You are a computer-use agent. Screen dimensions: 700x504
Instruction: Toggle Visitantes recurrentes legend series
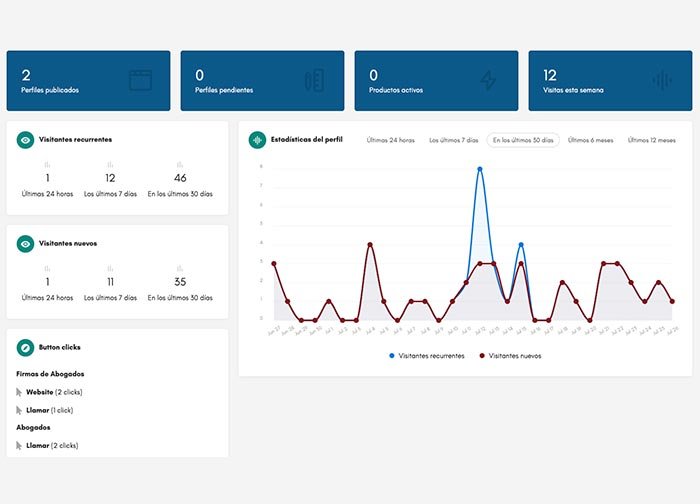pyautogui.click(x=425, y=355)
